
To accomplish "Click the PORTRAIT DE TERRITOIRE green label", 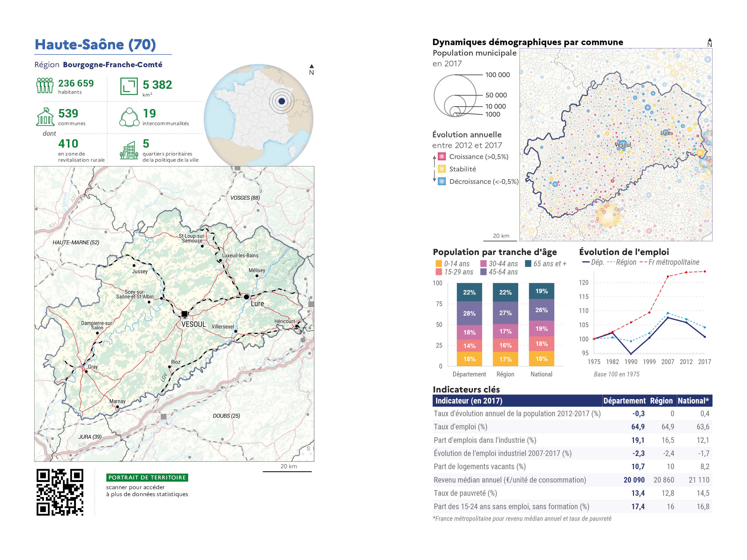I will (147, 477).
